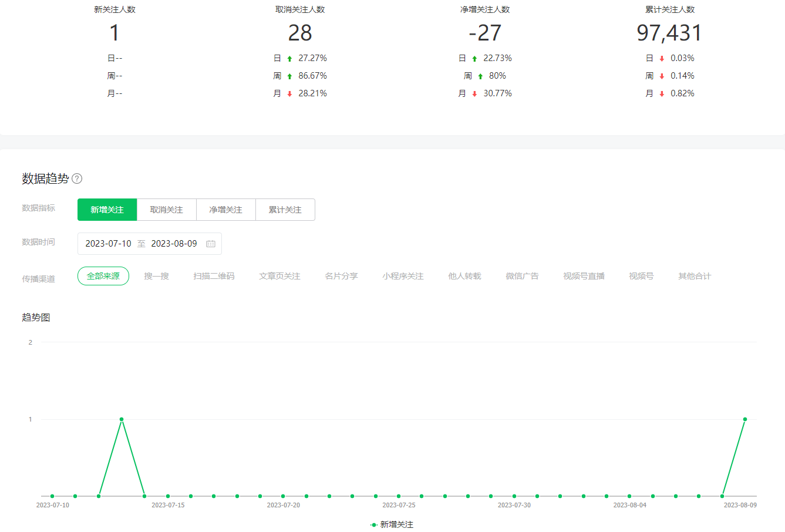This screenshot has width=785, height=532.
Task: Filter by 小程序关注 channel
Action: [x=403, y=276]
